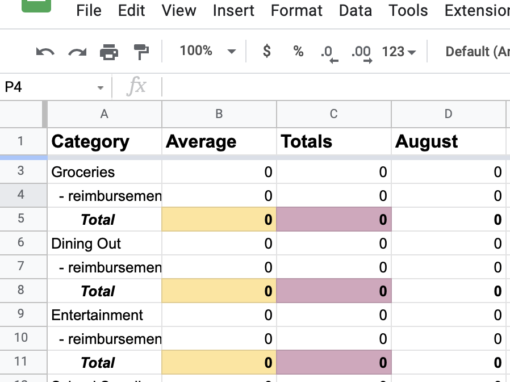Select the Total label in row 5

(x=104, y=219)
